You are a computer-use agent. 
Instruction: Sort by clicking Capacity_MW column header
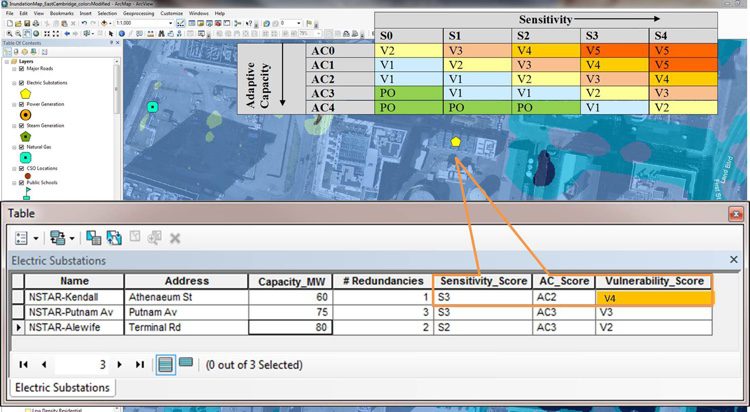[288, 281]
